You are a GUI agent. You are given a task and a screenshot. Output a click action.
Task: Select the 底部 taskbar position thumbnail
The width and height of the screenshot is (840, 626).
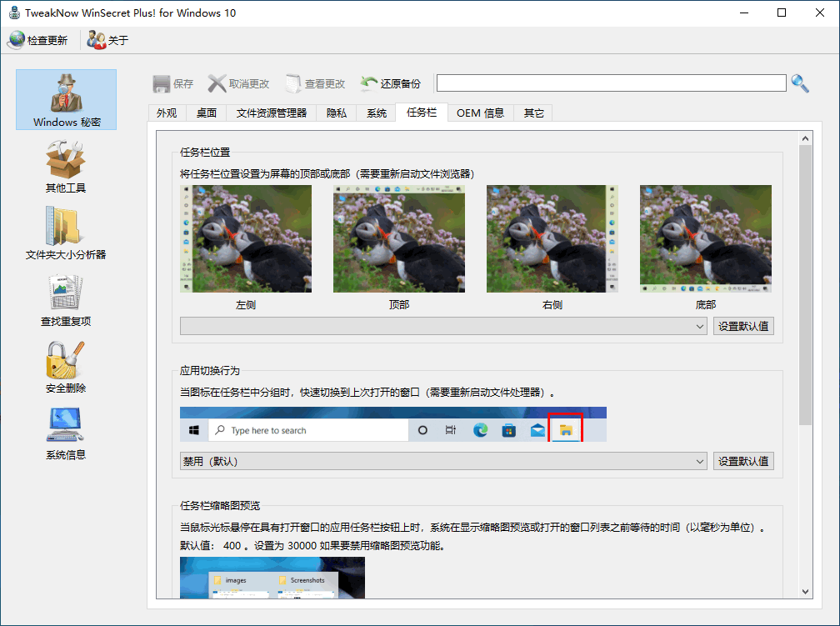tap(706, 238)
